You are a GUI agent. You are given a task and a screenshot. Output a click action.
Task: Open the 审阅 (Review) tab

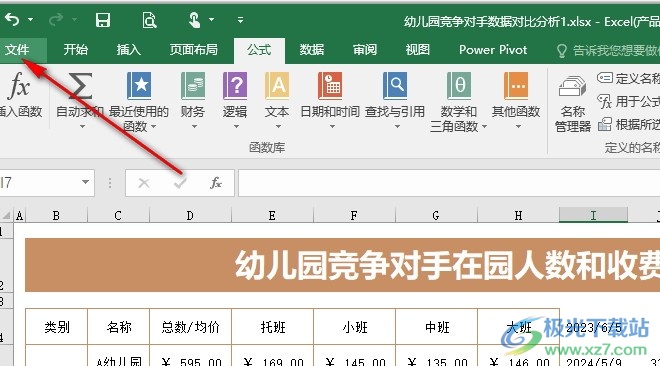pyautogui.click(x=365, y=50)
